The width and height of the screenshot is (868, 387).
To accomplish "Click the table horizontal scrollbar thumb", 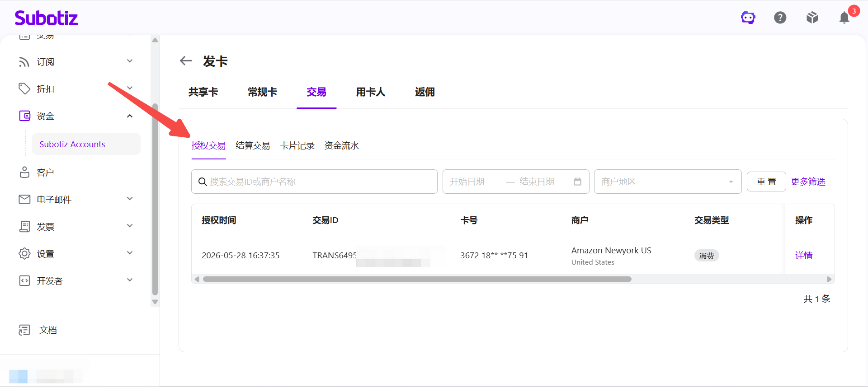I will [x=417, y=279].
